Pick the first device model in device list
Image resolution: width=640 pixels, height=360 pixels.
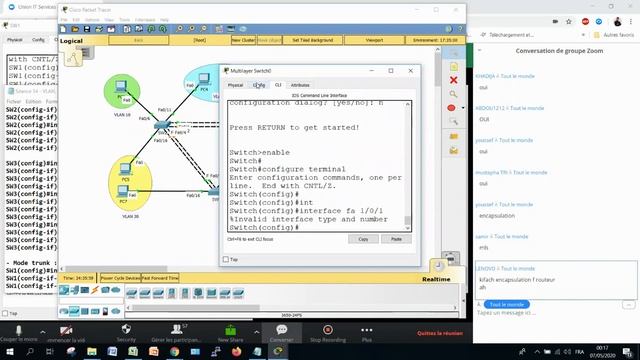coord(131,293)
